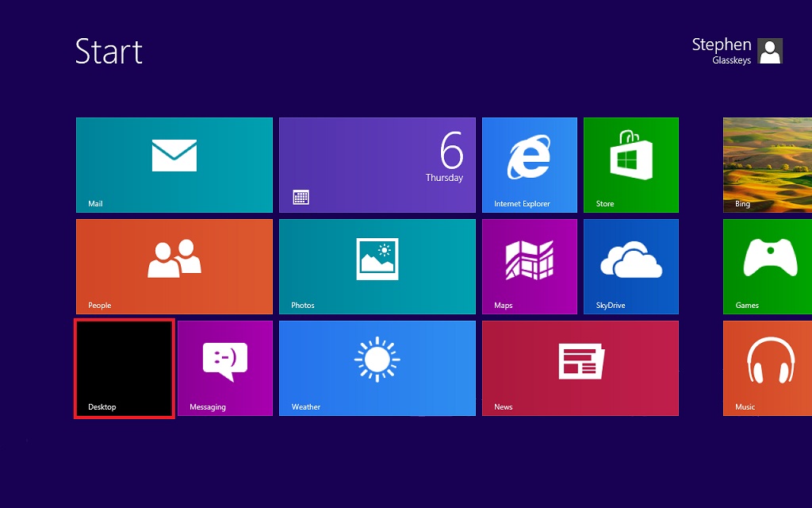Open the Calendar tile showing 6 Thursday
The height and width of the screenshot is (508, 812).
(377, 165)
